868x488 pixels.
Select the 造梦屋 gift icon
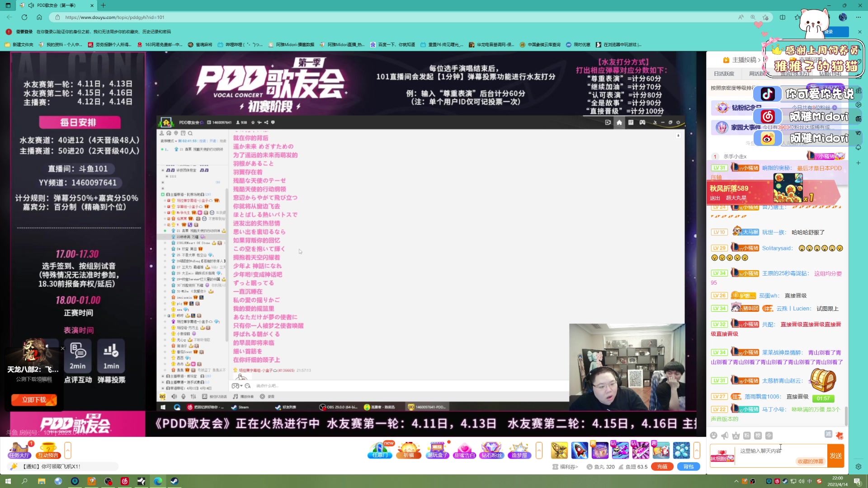point(519,451)
